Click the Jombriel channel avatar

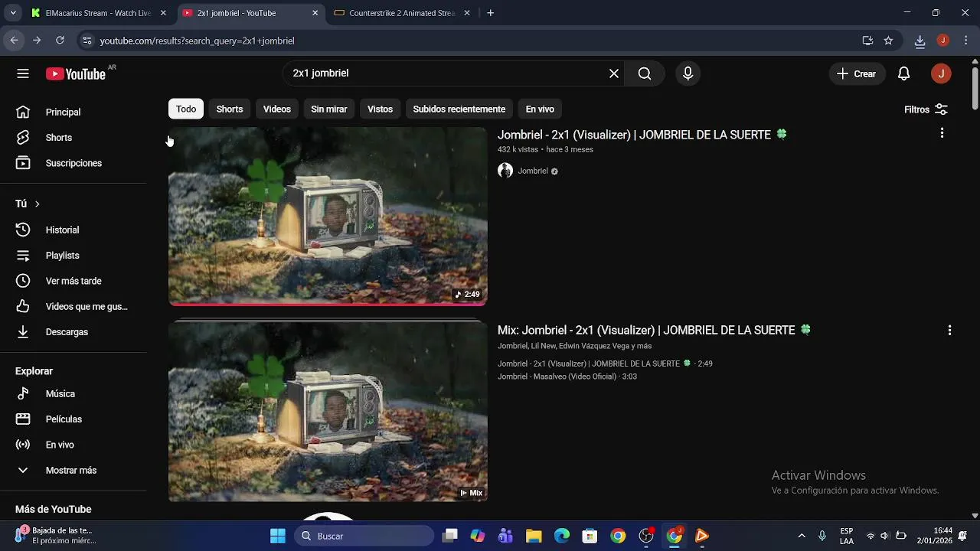pyautogui.click(x=505, y=171)
